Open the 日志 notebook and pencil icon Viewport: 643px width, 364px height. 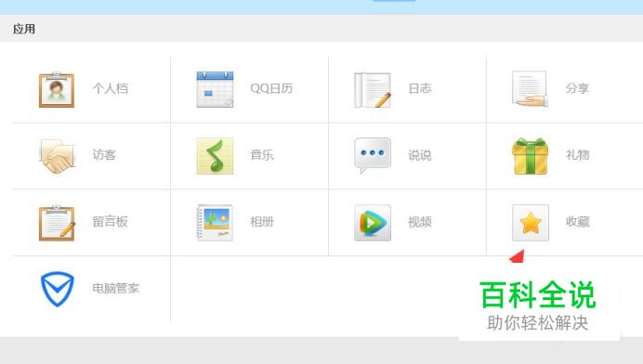pos(373,90)
